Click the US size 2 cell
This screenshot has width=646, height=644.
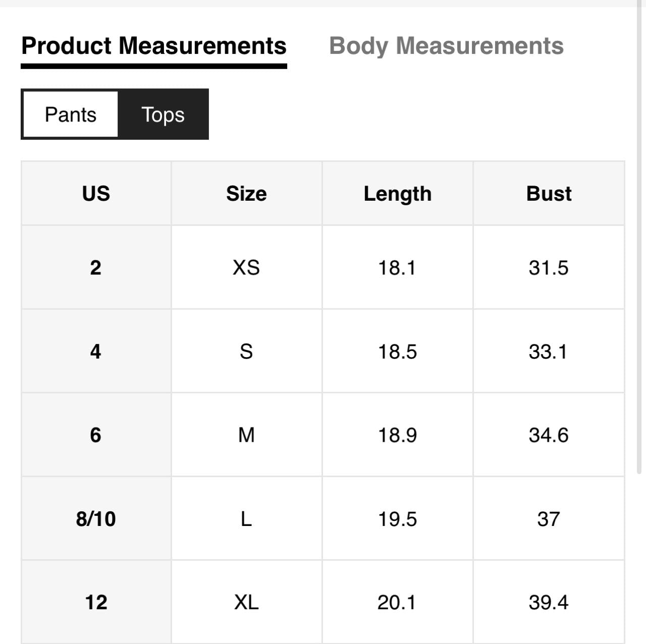click(x=96, y=267)
